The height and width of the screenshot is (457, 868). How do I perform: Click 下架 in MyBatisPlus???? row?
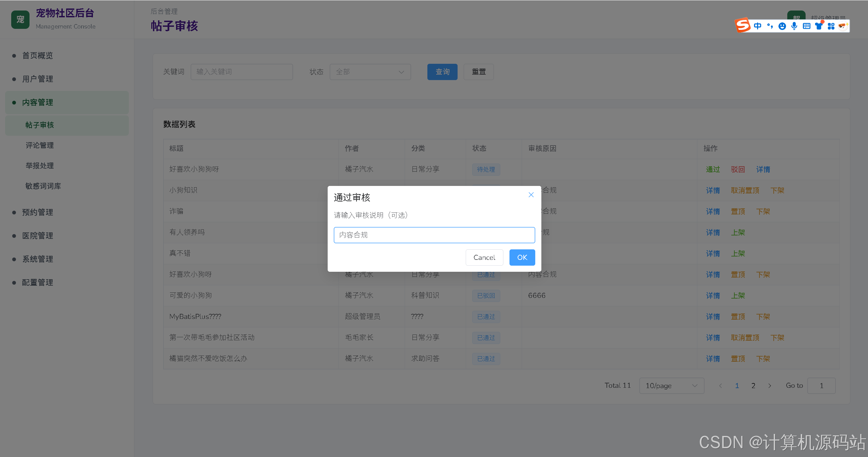point(763,317)
